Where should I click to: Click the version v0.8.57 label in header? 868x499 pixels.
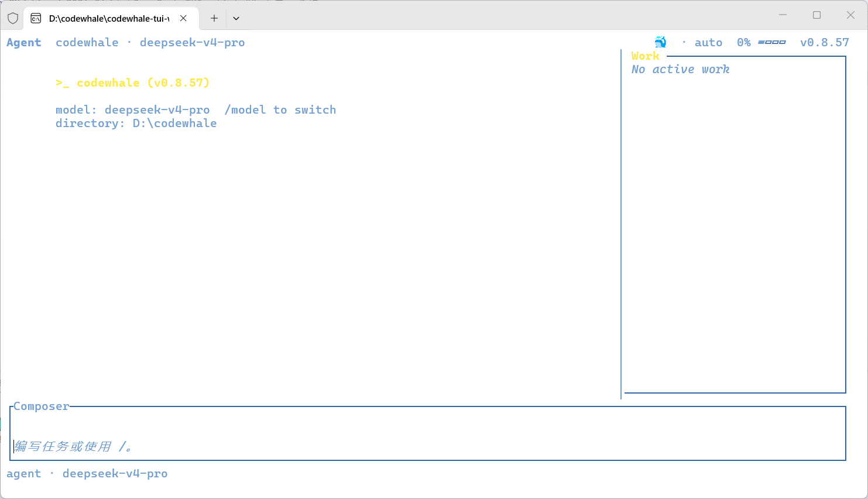824,42
